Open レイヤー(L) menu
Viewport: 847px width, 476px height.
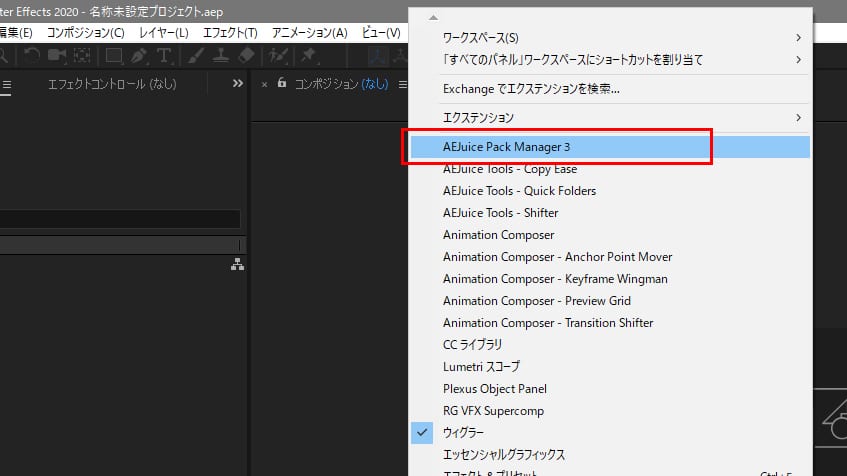164,33
